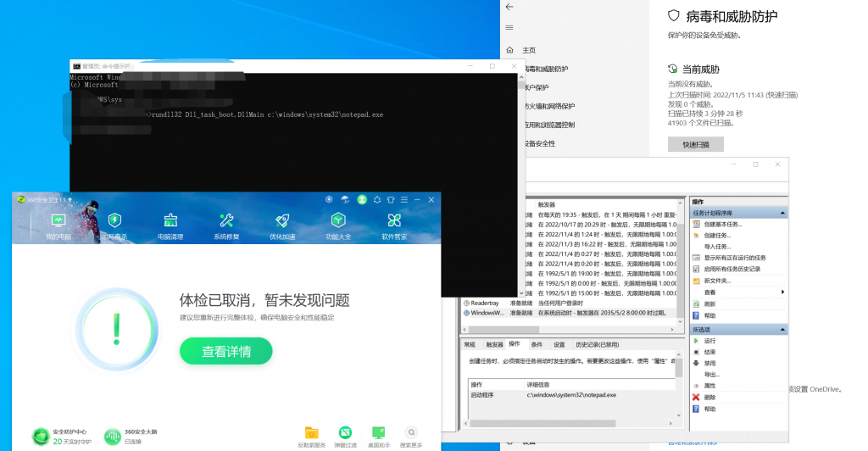
Task: Open 系统修复 system repair tool
Action: point(226,226)
